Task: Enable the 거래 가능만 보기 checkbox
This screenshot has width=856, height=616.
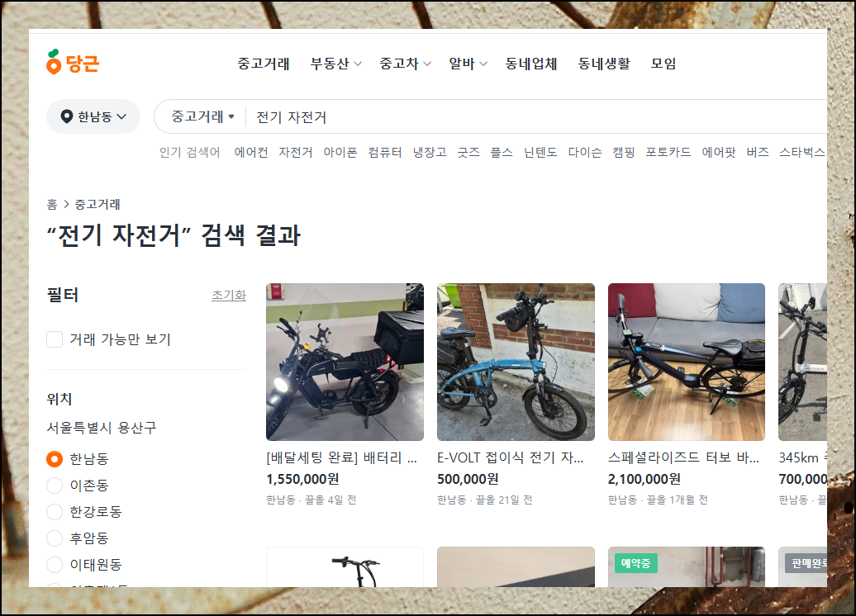Action: click(x=55, y=339)
